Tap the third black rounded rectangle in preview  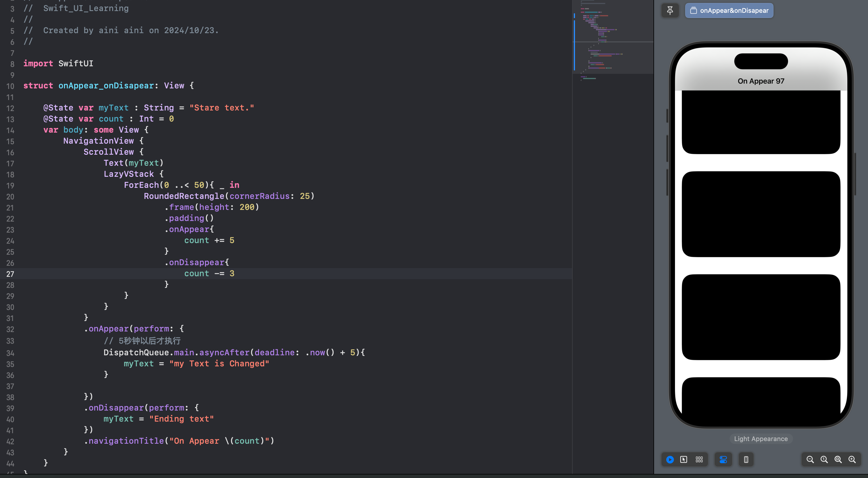point(761,317)
